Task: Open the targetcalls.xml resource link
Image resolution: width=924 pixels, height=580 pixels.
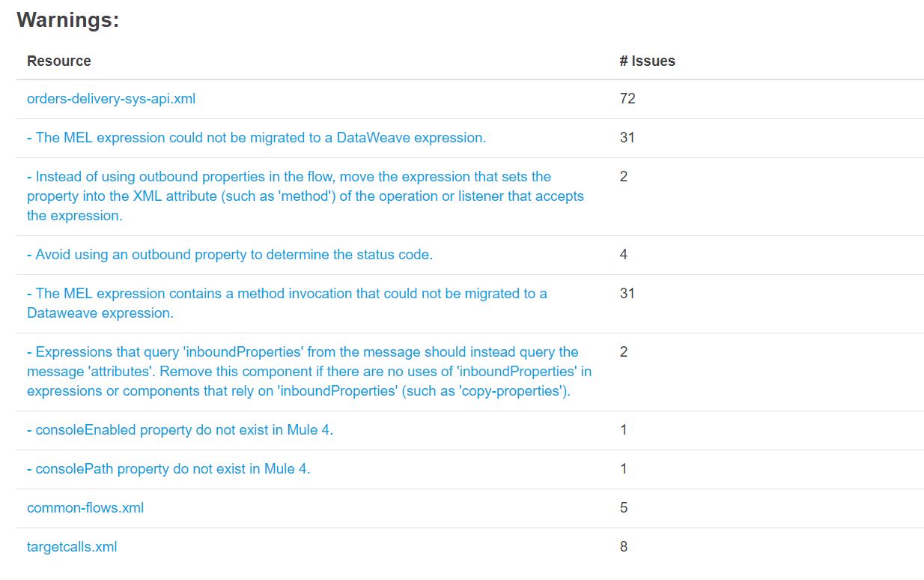Action: click(x=72, y=547)
